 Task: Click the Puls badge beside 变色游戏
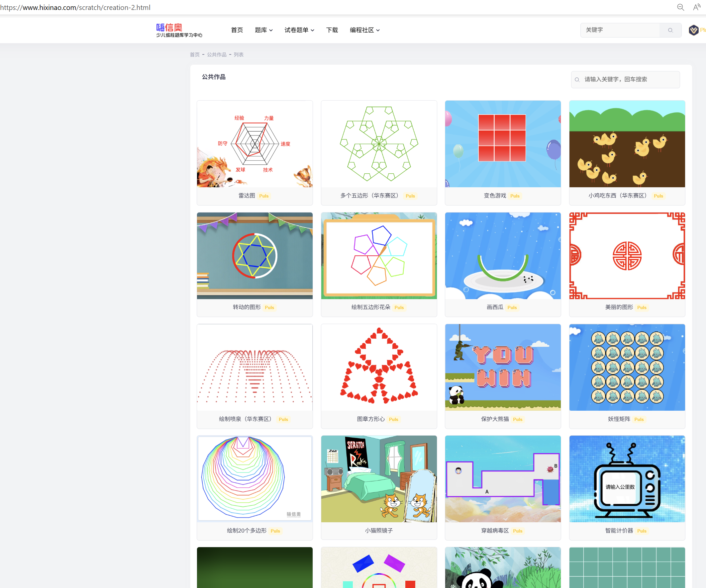(x=515, y=196)
